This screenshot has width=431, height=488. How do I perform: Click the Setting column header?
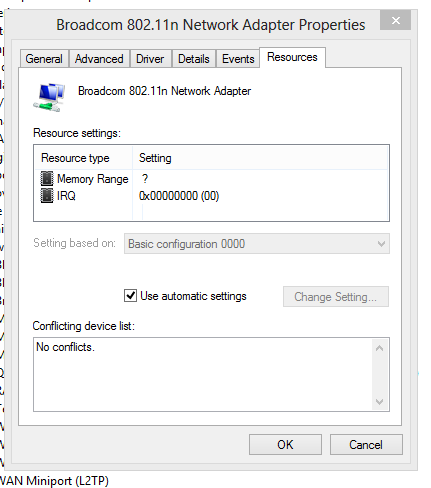[x=260, y=158]
